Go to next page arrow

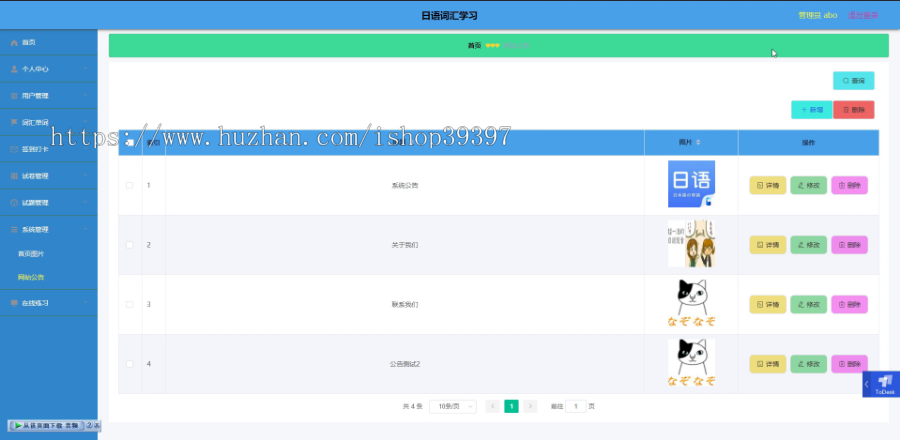530,407
